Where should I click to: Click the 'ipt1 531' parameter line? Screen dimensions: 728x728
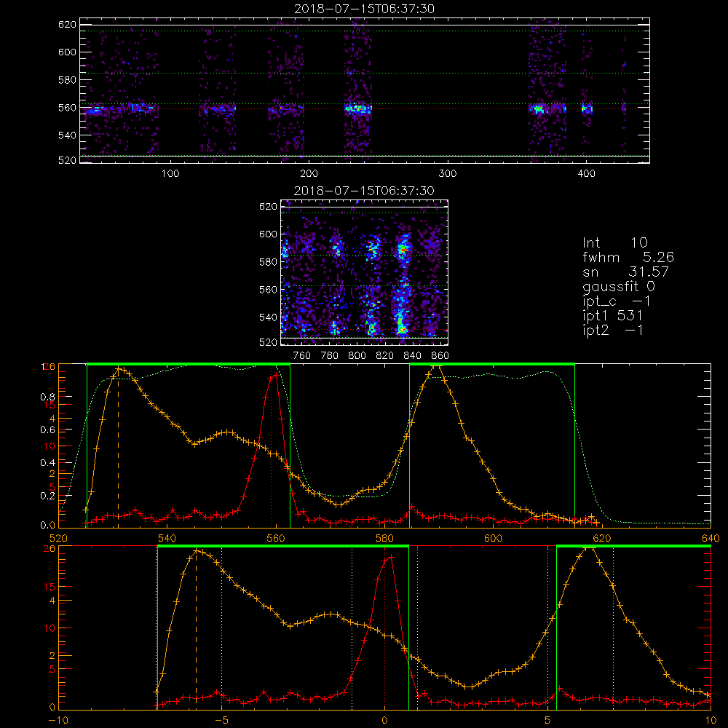point(613,316)
